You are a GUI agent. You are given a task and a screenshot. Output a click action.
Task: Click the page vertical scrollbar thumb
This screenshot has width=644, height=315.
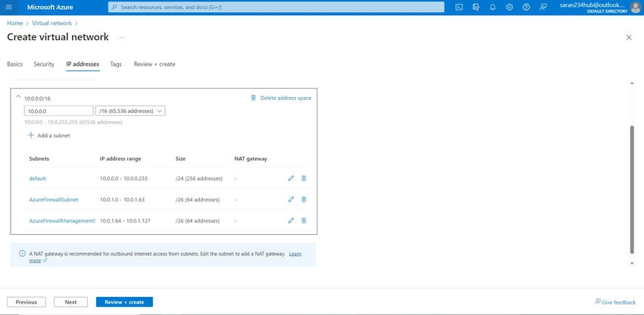[632, 189]
